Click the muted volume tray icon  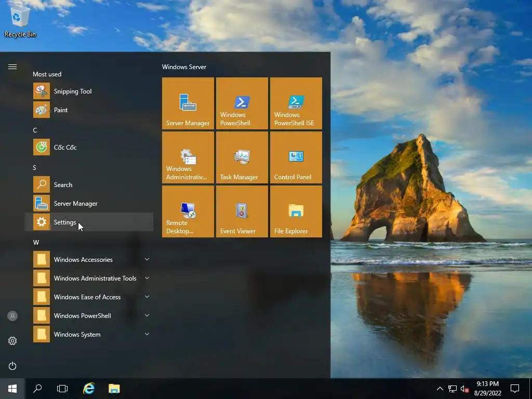464,389
